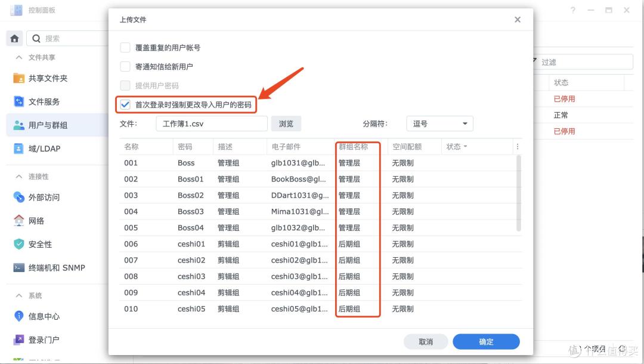Toggle overwrite duplicate accounts (覆盖重复的用户帐号) checkbox
Viewport: 644px width, 364px height.
[x=125, y=47]
